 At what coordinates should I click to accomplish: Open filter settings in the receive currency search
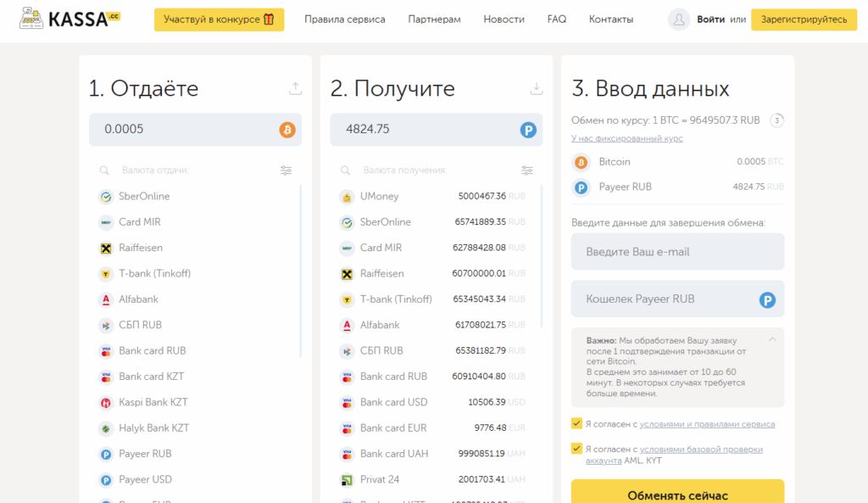(527, 170)
